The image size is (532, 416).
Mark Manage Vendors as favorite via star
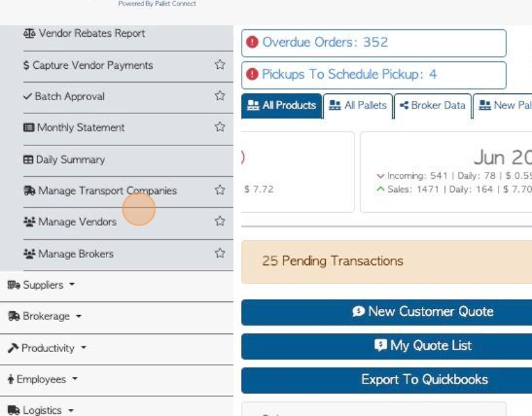coord(220,221)
